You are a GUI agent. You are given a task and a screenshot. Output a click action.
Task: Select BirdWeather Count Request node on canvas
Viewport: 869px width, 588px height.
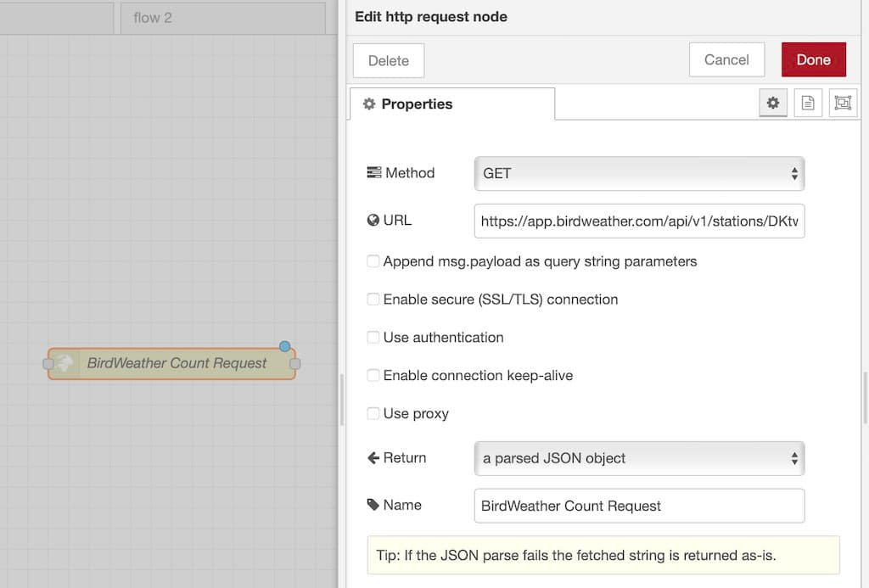tap(171, 363)
